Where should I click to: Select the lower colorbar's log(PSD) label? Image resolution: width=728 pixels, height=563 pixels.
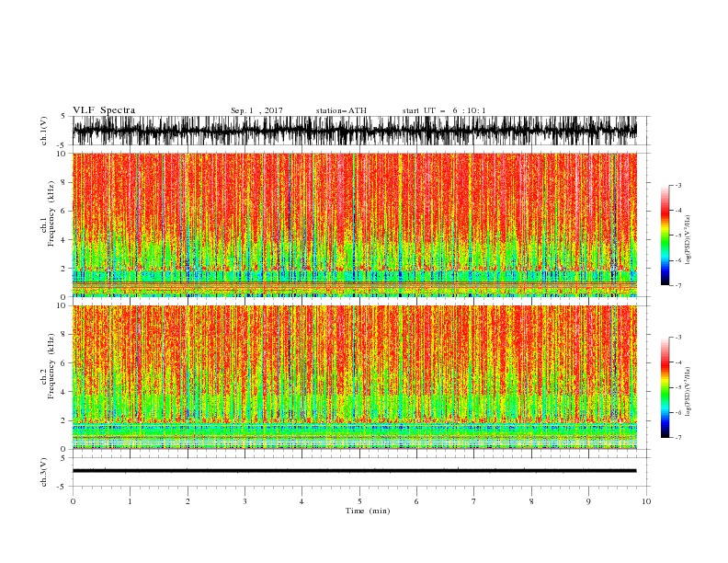688,392
